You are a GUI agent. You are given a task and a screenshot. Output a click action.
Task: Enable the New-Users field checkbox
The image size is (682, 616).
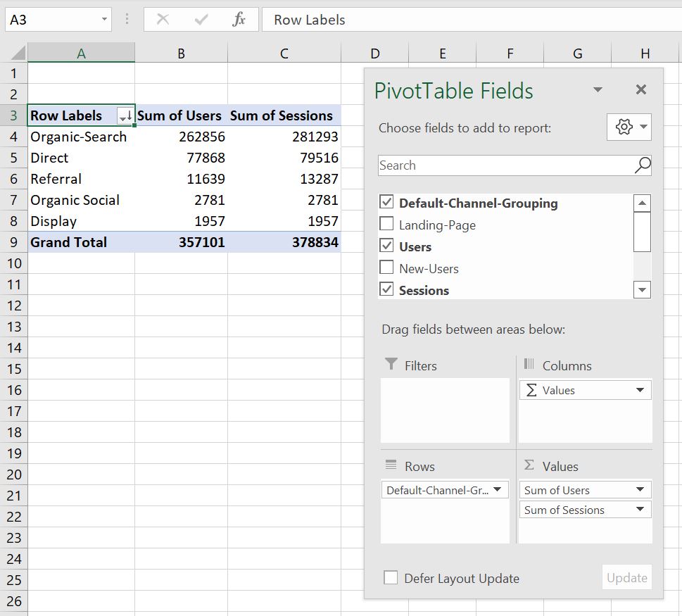[386, 268]
